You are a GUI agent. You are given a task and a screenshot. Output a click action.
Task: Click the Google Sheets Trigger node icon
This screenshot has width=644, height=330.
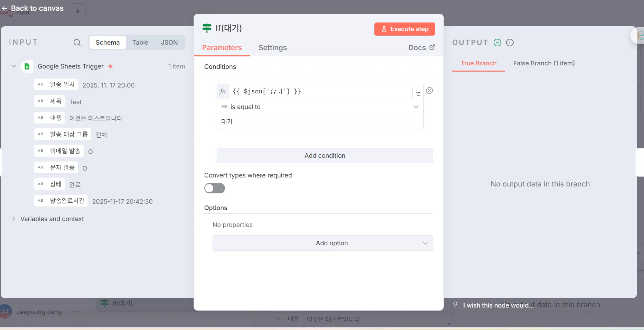(27, 66)
